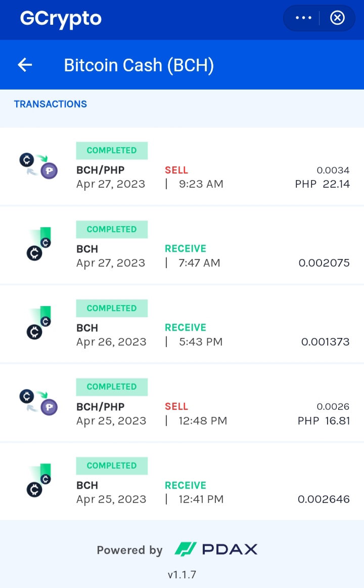Image resolution: width=364 pixels, height=588 pixels.
Task: Open the RECEIVE transaction of 0.001373 BCH
Action: (x=182, y=324)
